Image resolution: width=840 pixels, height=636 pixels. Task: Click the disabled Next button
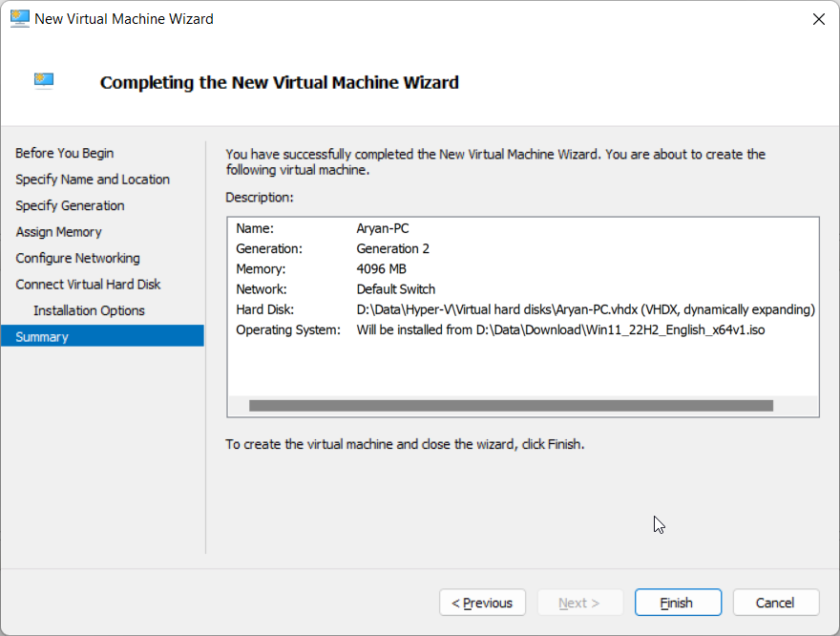[579, 603]
